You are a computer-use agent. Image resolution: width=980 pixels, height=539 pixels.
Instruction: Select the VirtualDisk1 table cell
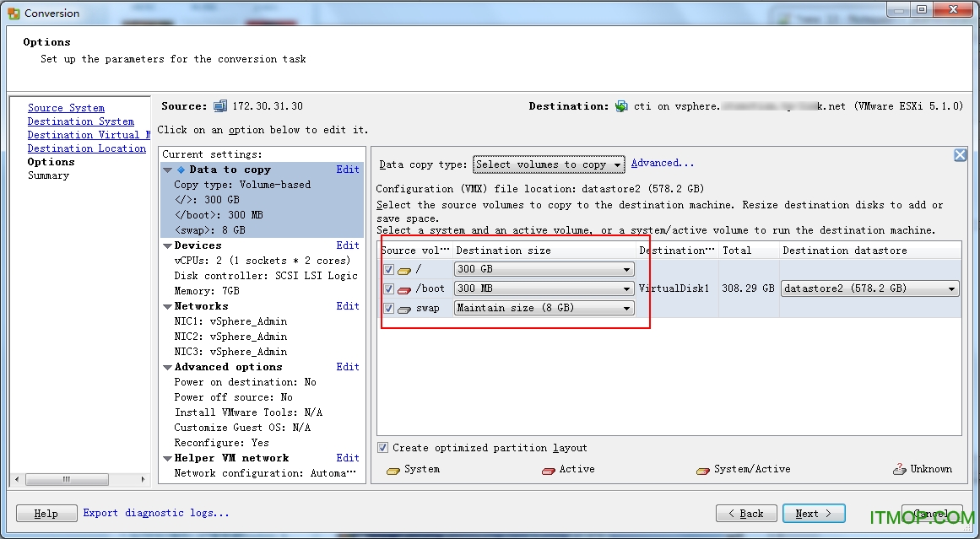[x=676, y=288]
